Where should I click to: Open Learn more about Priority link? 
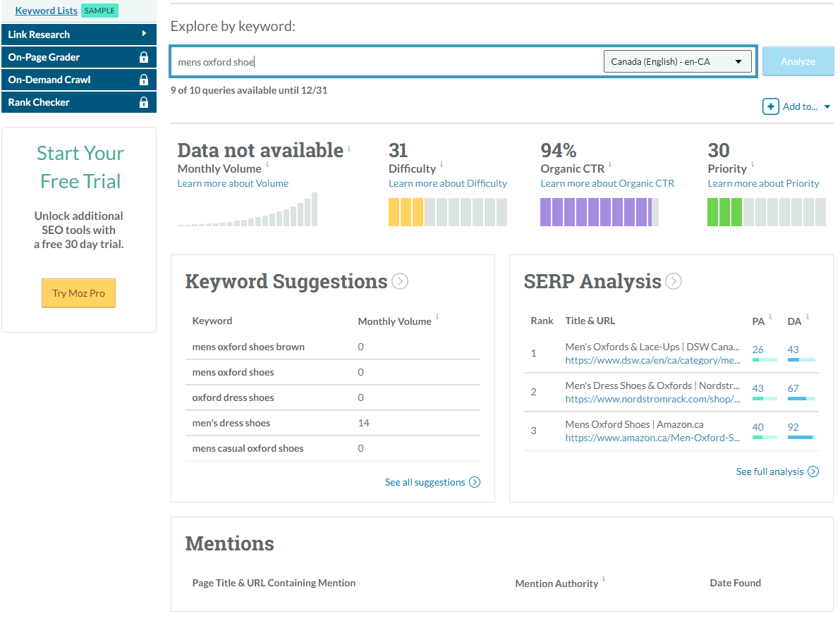(x=763, y=183)
